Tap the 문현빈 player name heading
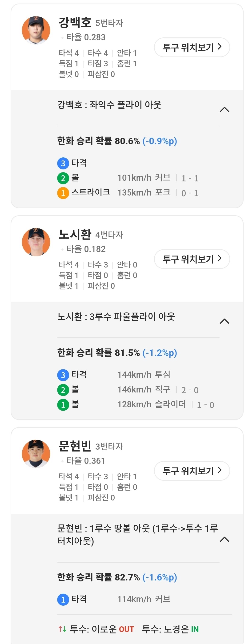The image size is (245, 644). click(75, 446)
